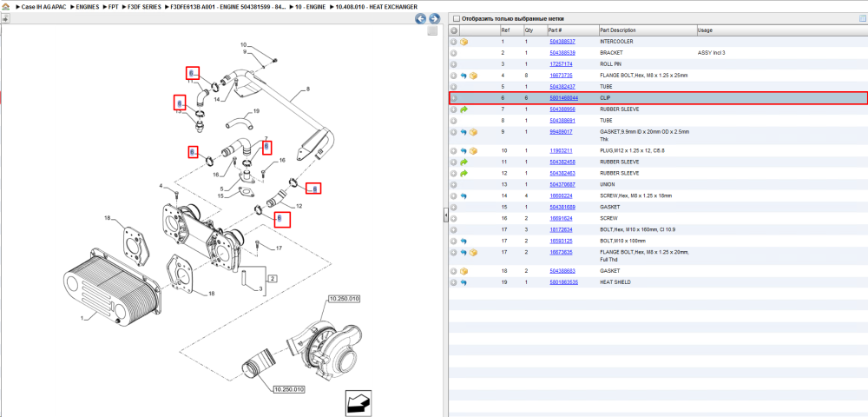Click the box icon for FLANGE BOLT 16673735

[x=473, y=76]
